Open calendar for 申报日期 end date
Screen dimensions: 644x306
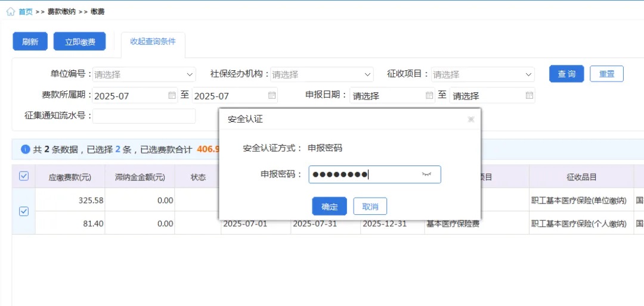click(x=529, y=95)
